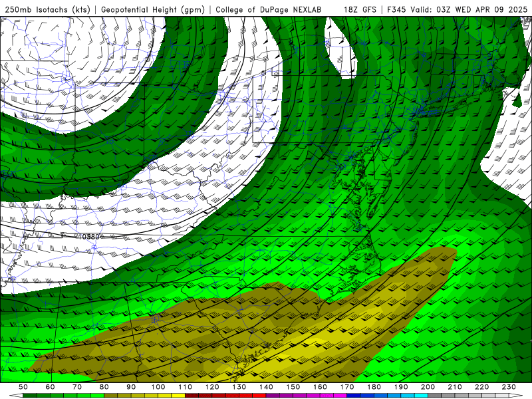Click the 150 knot legend value

pos(293,387)
